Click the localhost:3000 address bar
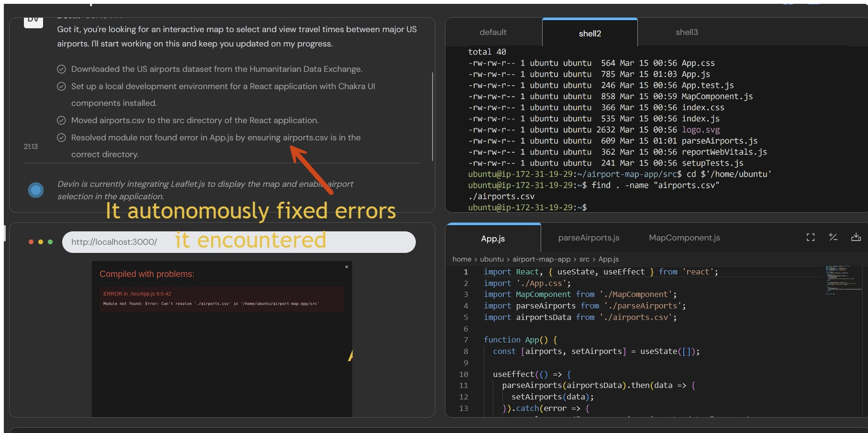This screenshot has width=868, height=433. tap(239, 242)
